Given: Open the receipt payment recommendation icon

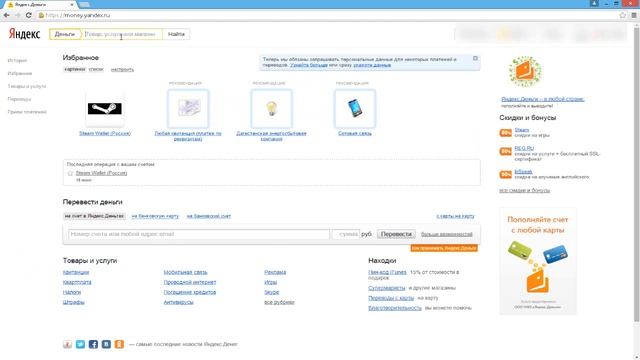Looking at the screenshot, I should (188, 109).
